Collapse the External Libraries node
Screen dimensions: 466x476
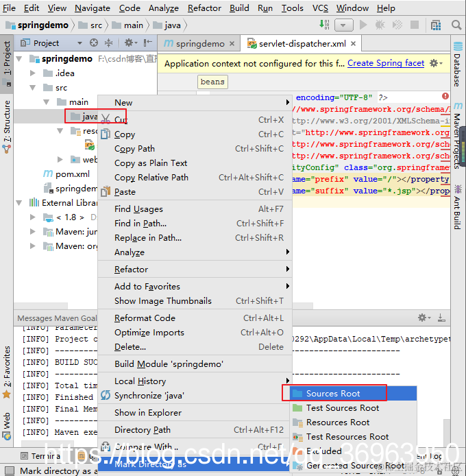point(19,202)
